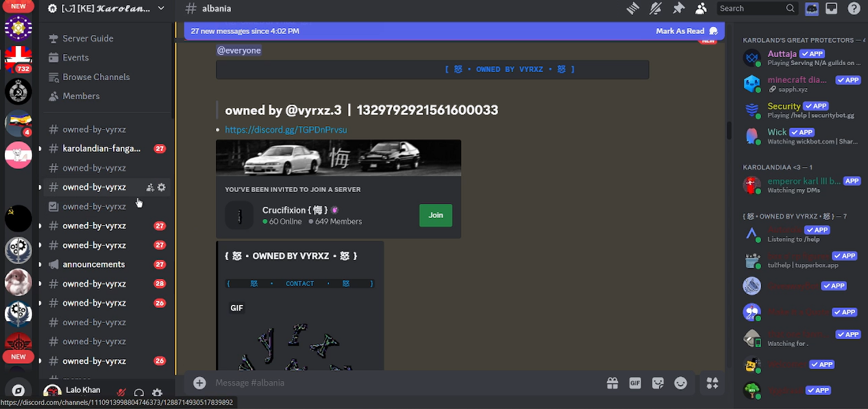This screenshot has height=409, width=868.
Task: Select Browse Channels
Action: click(96, 77)
